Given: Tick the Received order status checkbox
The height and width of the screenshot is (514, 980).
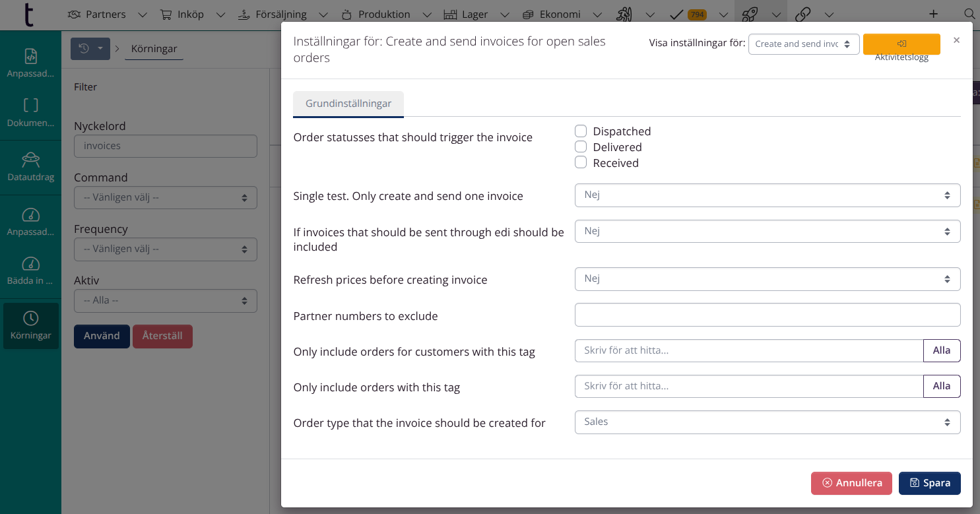Looking at the screenshot, I should tap(581, 162).
